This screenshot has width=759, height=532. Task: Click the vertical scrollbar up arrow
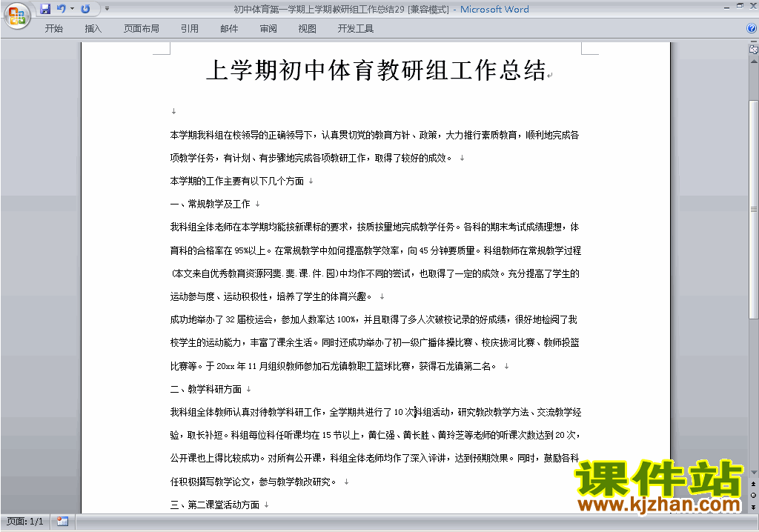click(753, 61)
